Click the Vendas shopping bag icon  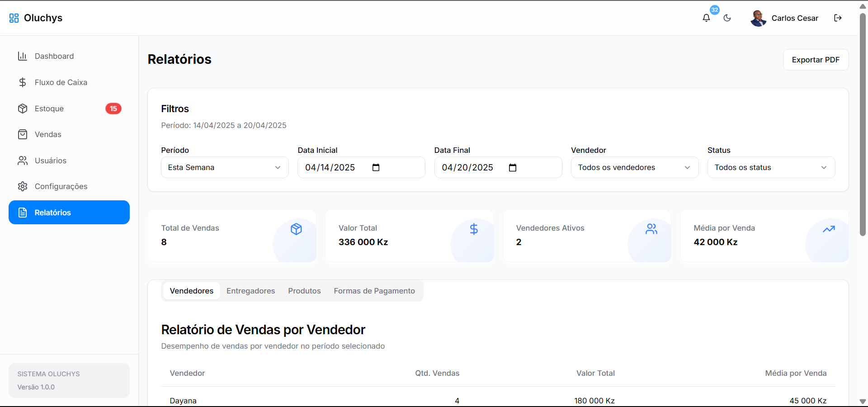(x=23, y=134)
